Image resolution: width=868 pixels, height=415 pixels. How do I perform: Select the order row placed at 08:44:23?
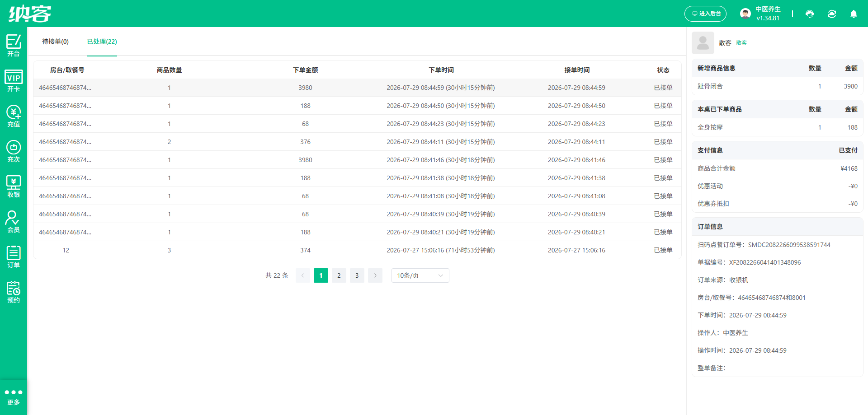click(357, 124)
